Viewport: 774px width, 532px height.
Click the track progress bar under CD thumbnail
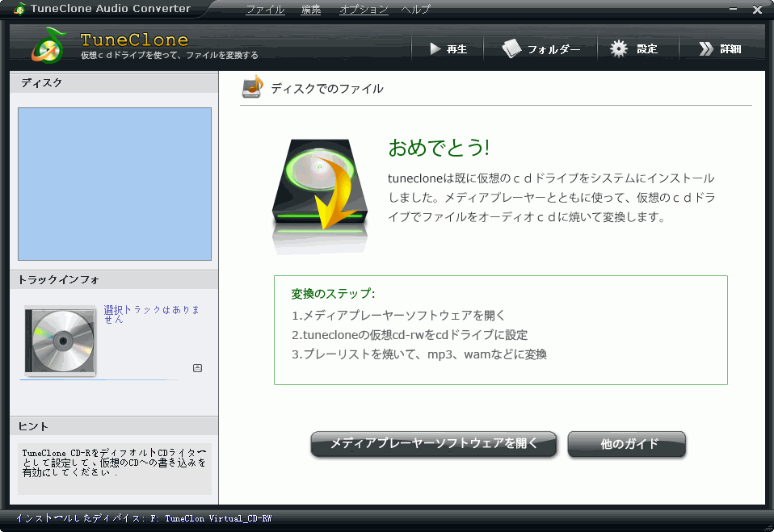click(99, 379)
